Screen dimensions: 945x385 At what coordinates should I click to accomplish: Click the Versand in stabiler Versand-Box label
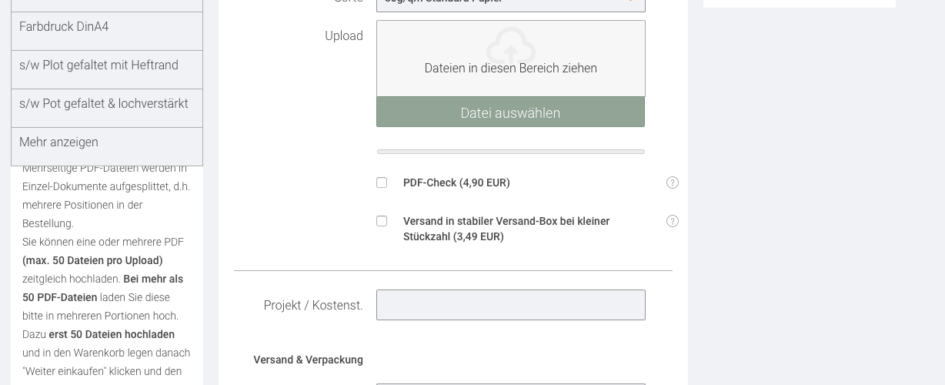pos(506,229)
